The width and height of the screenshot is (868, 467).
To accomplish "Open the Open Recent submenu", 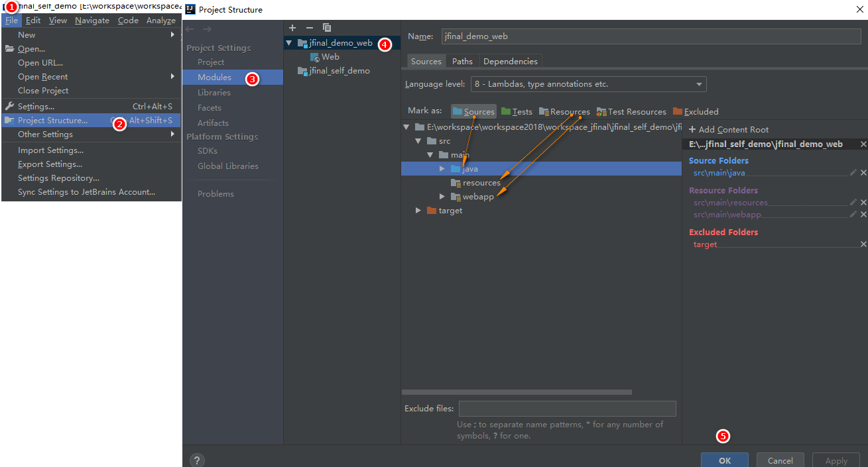I will [92, 77].
